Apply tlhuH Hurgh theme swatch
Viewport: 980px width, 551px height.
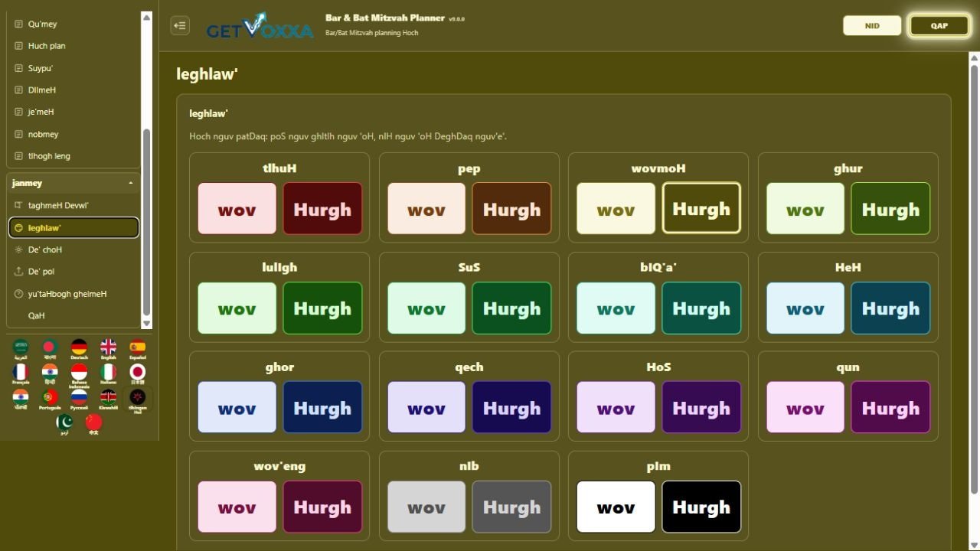322,209
